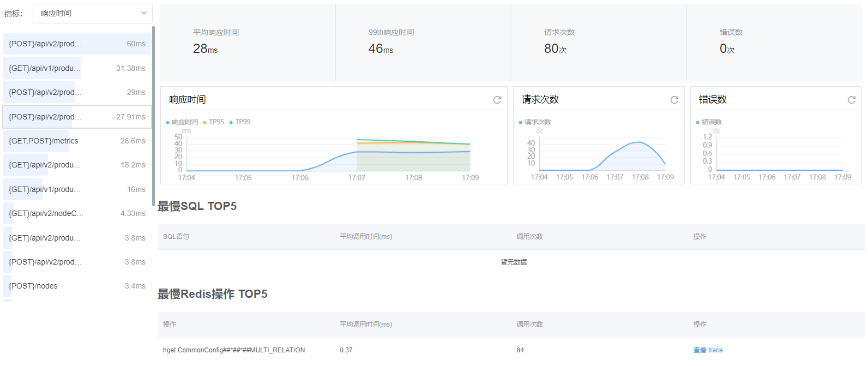
Task: Click the 平均响应时间 28ms summary card
Action: [x=248, y=43]
